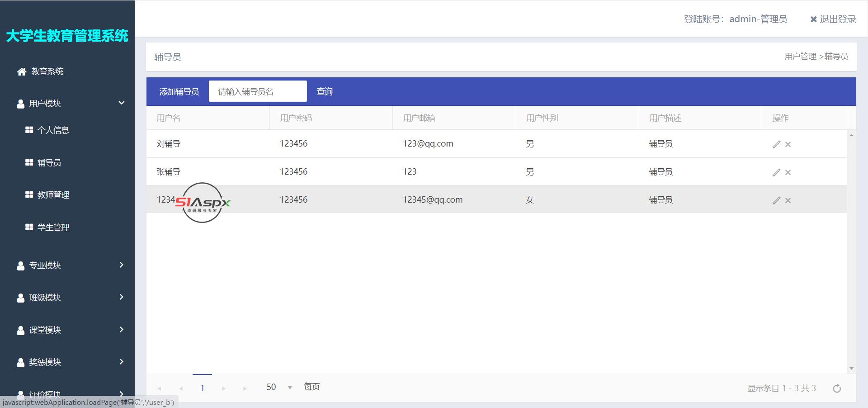Edit the row with email 12345@qq.com
This screenshot has width=868, height=408.
[776, 200]
